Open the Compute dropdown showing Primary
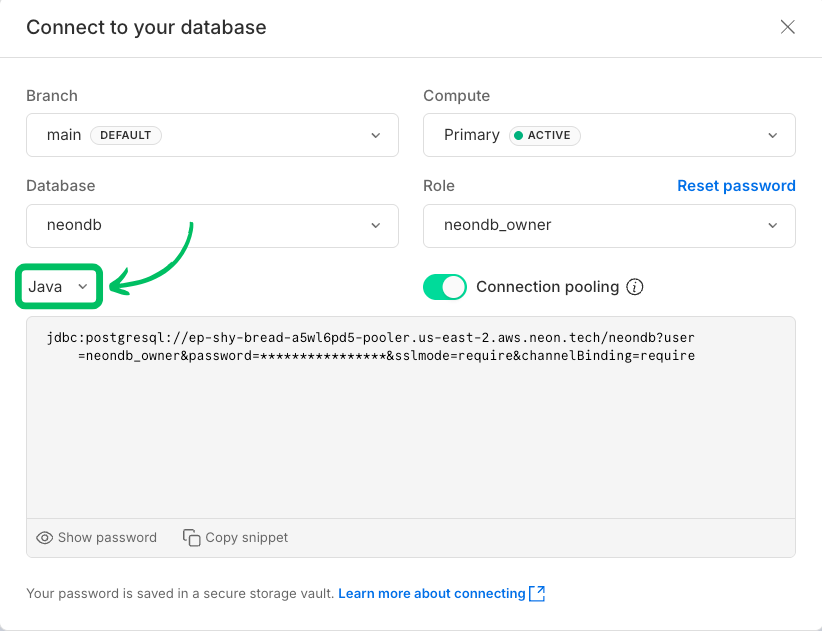Image resolution: width=822 pixels, height=631 pixels. 609,134
